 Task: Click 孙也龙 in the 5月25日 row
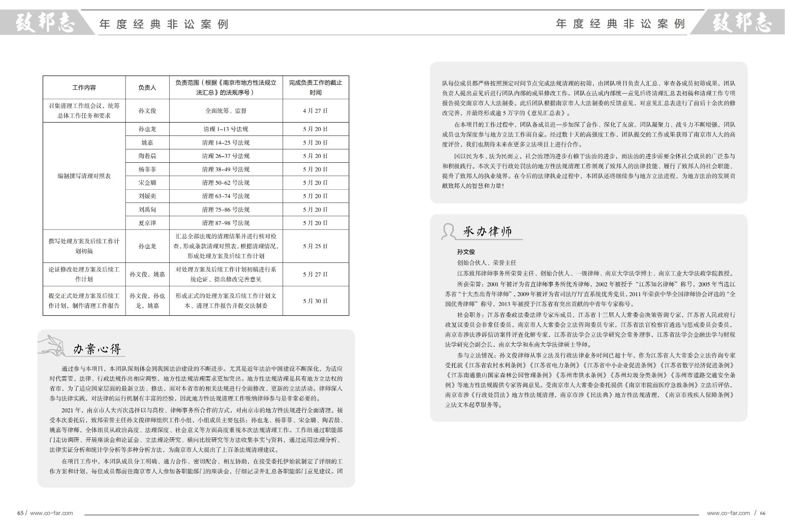pos(147,246)
